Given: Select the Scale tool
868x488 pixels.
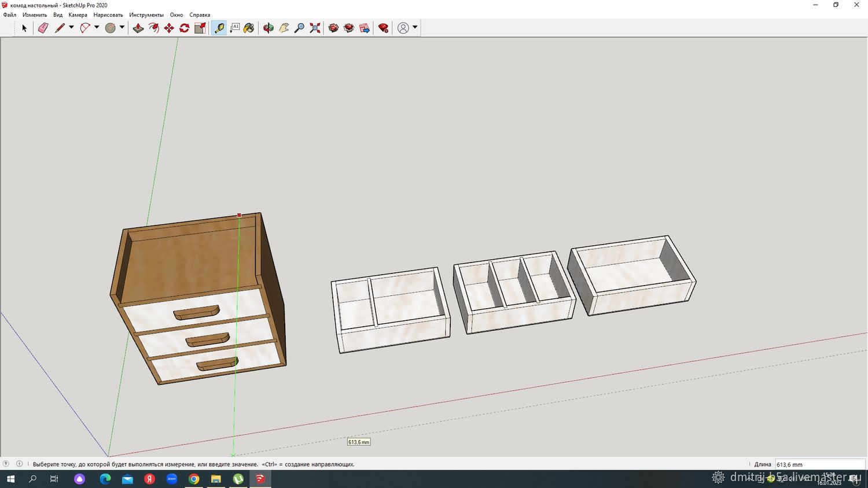Looking at the screenshot, I should [200, 28].
